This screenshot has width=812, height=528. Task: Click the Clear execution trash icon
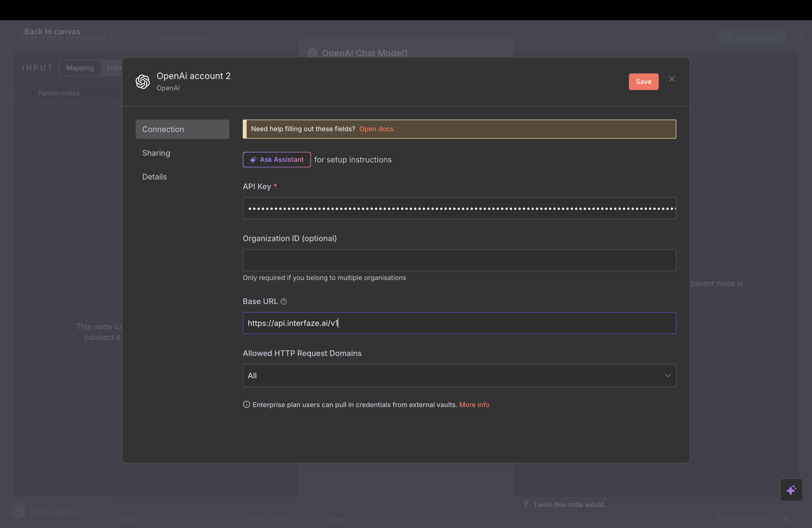720,519
